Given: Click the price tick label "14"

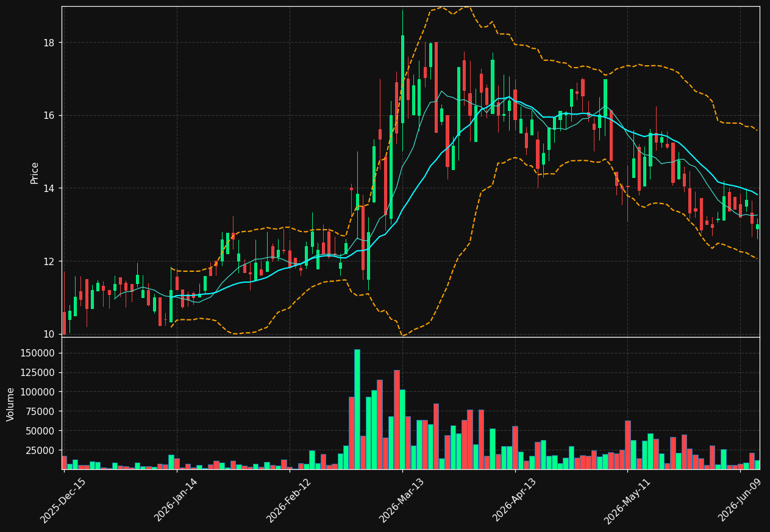Looking at the screenshot, I should click(49, 188).
